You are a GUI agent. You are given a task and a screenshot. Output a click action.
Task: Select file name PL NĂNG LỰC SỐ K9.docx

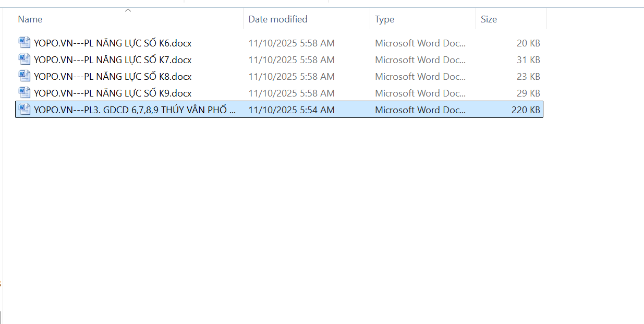coord(113,93)
